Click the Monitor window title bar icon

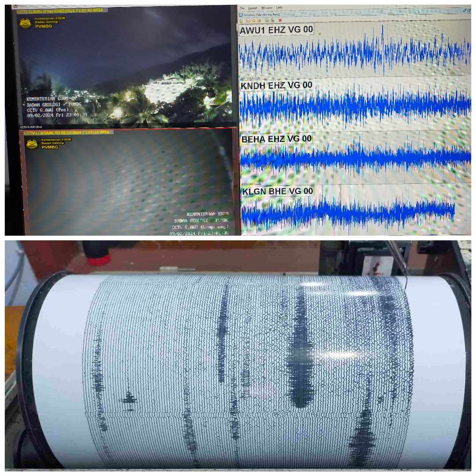[241, 15]
